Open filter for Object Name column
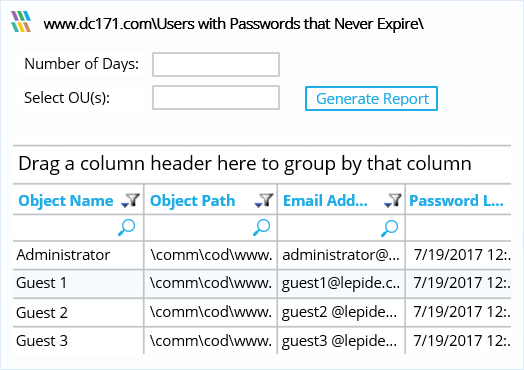This screenshot has width=524, height=370. coord(131,201)
